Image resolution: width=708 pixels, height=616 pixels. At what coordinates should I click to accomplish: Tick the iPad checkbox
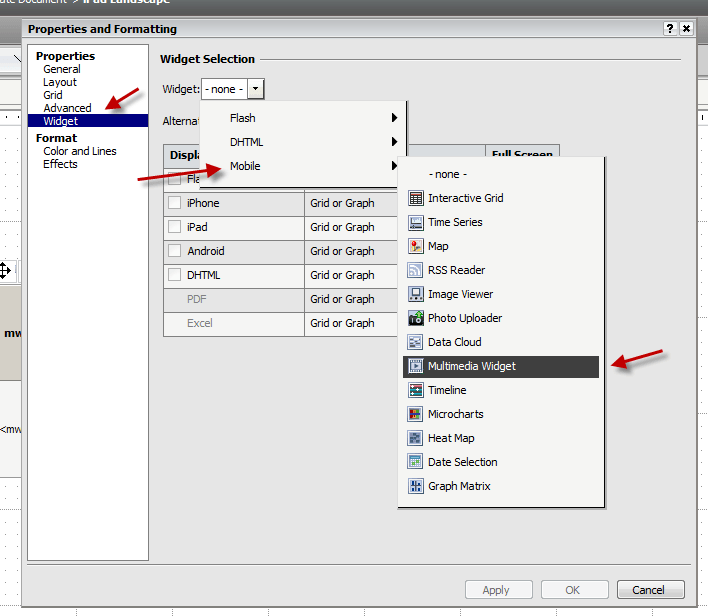[x=175, y=227]
